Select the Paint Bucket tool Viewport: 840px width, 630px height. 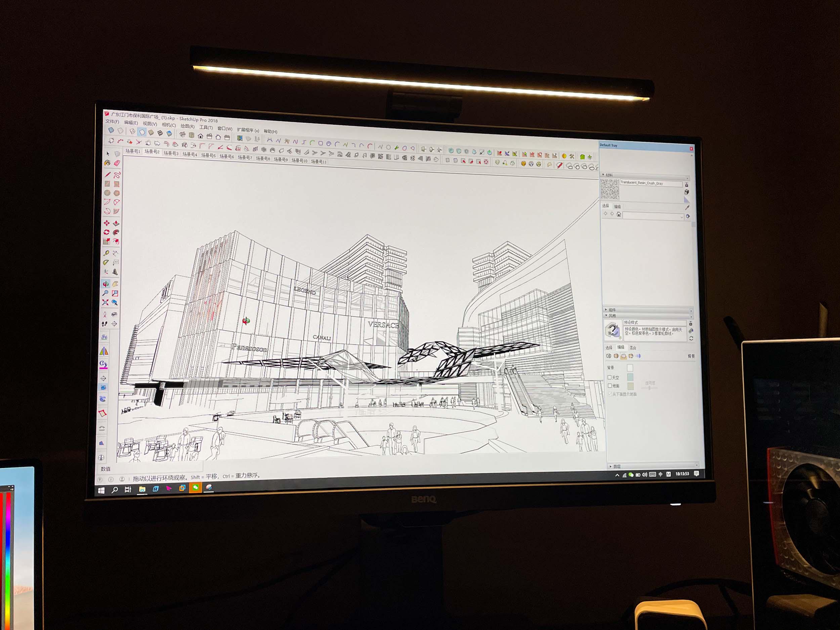(x=108, y=163)
